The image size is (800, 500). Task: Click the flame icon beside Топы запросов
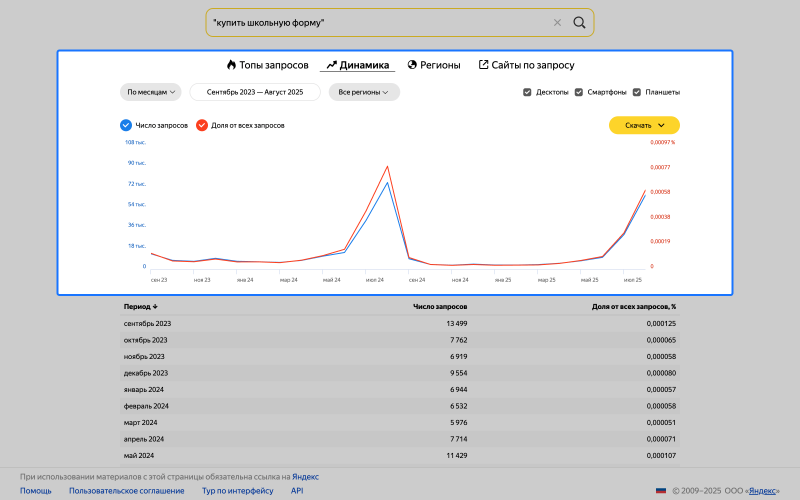point(231,65)
